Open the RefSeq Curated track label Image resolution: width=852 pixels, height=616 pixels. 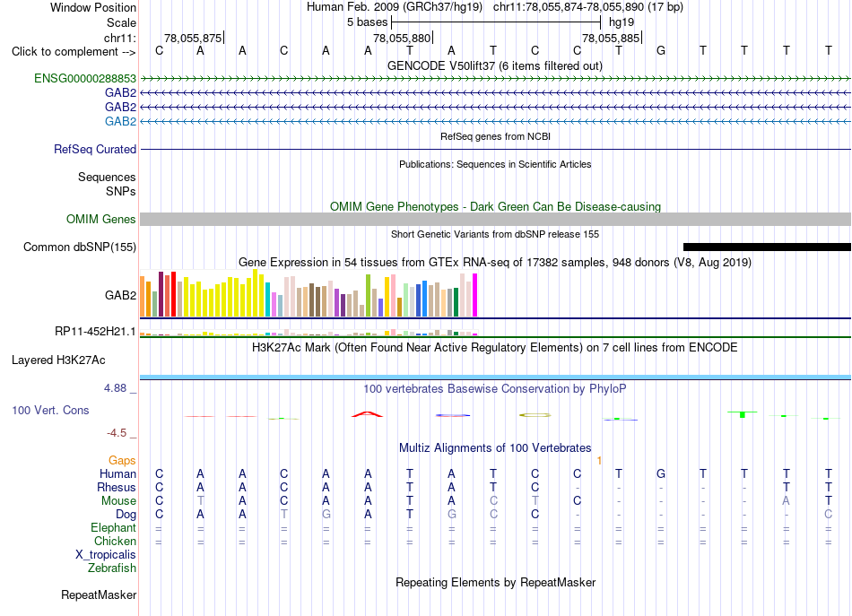pyautogui.click(x=95, y=149)
